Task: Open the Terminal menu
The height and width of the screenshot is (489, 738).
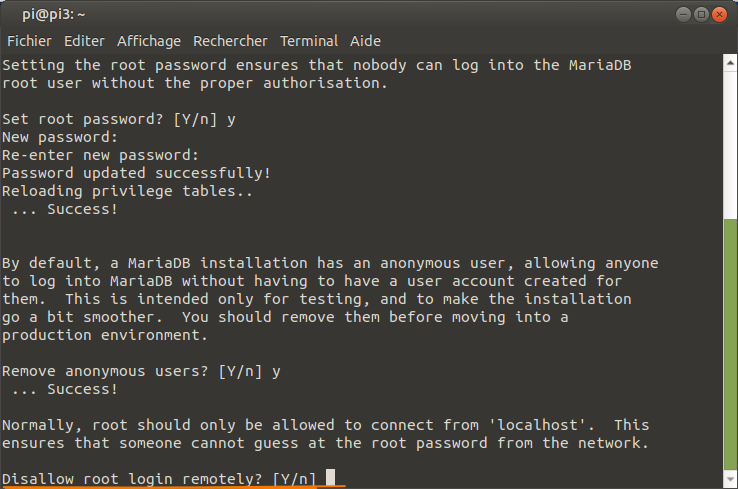Action: 309,41
